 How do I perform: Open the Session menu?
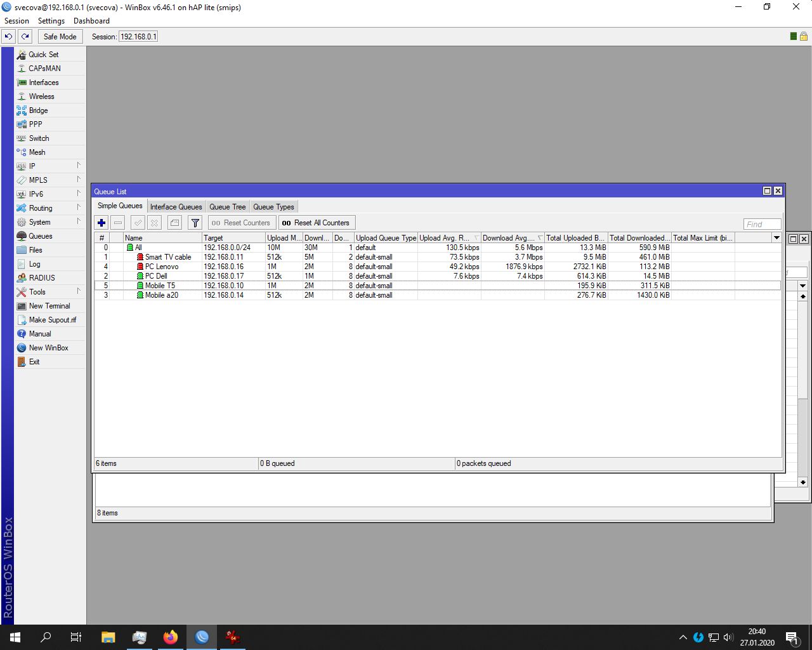click(16, 20)
